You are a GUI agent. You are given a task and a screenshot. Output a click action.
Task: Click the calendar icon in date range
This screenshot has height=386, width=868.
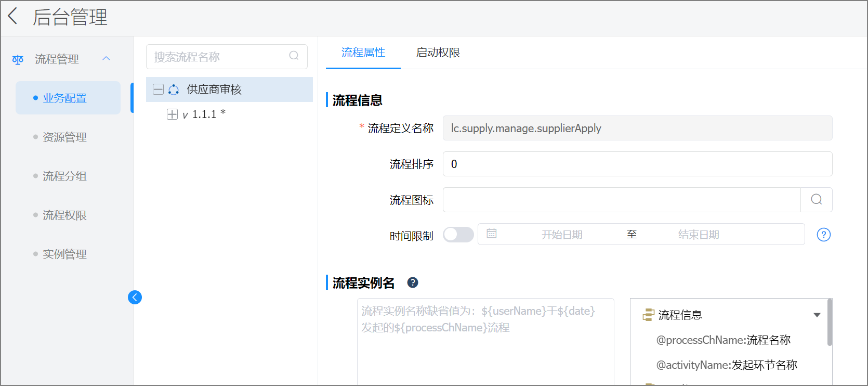(492, 234)
